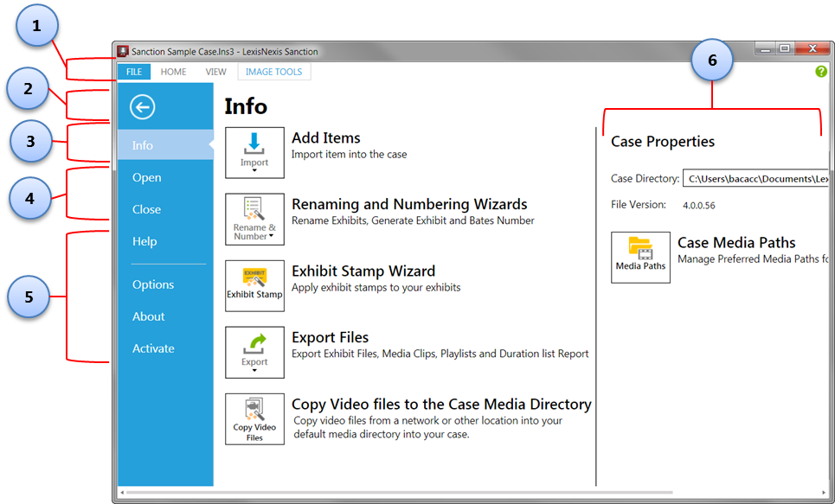Screen dimensions: 835x504
Task: Open the Export button with green arrow
Action: [254, 353]
